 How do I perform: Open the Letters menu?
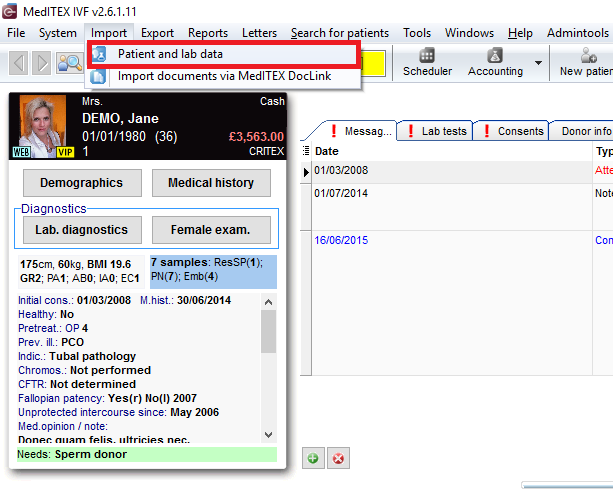259,33
